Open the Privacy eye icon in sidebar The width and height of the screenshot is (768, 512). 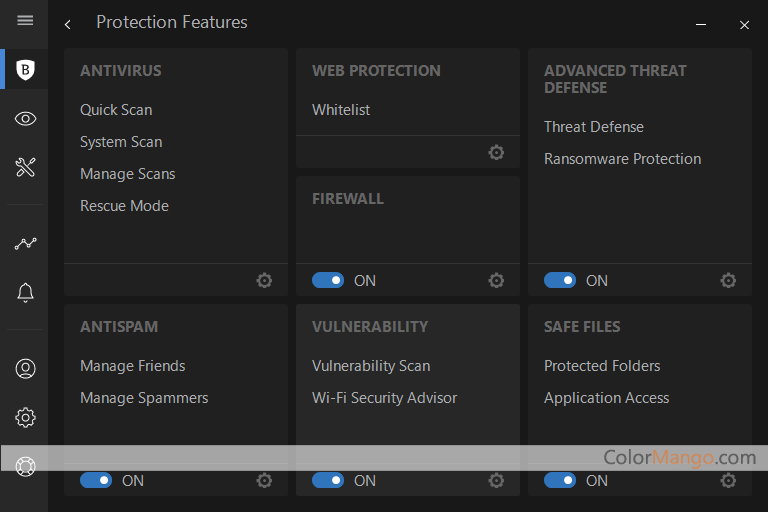pos(26,119)
